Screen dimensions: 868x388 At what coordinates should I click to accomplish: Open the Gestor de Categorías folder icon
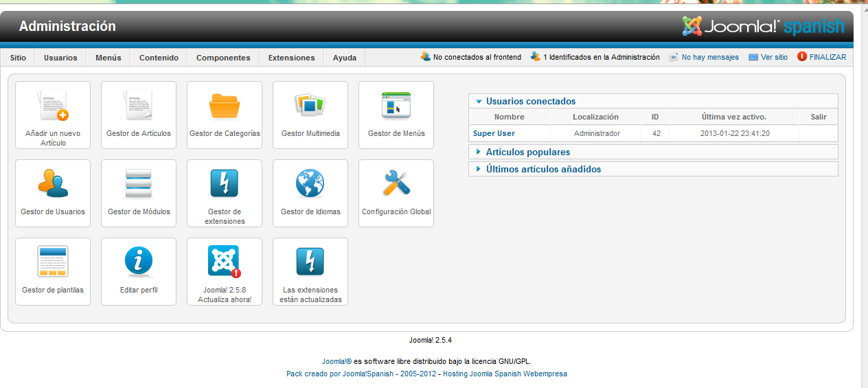[225, 107]
